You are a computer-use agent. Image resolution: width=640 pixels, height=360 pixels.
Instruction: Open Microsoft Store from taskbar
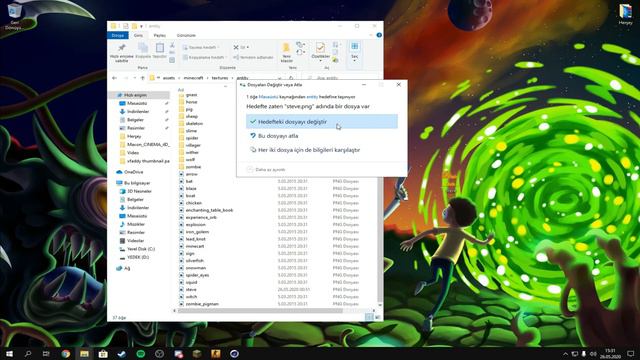click(x=103, y=353)
